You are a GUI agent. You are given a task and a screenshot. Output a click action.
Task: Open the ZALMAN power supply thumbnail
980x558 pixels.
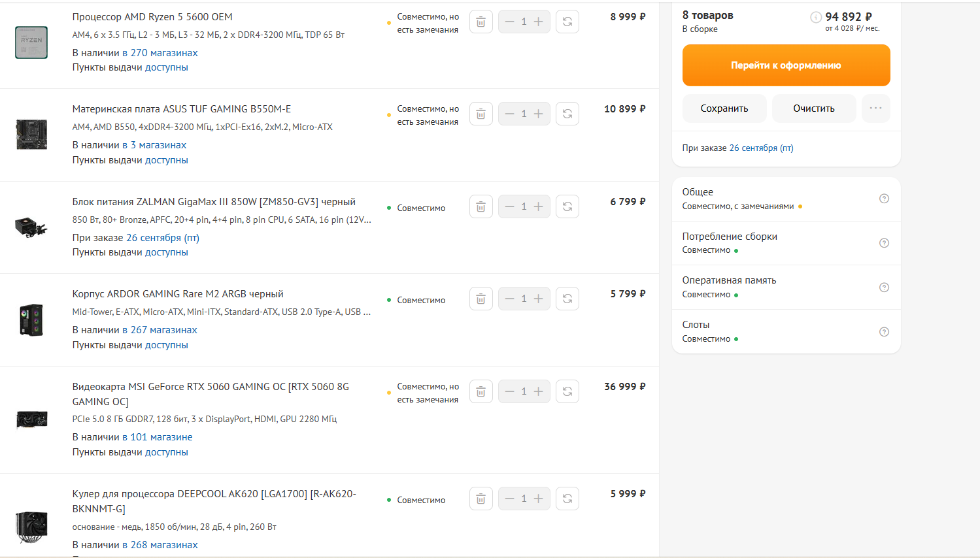point(31,227)
